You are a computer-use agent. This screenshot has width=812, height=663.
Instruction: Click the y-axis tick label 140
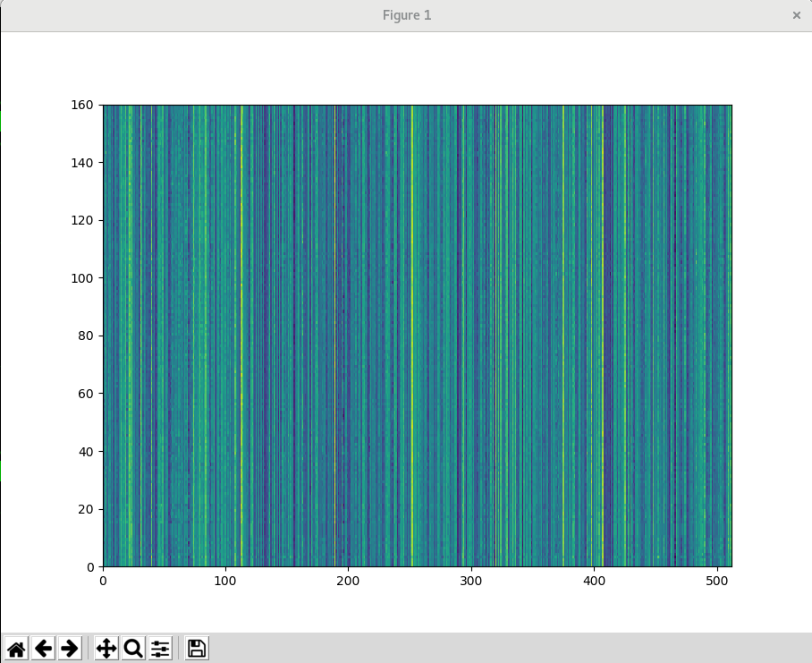(x=83, y=163)
